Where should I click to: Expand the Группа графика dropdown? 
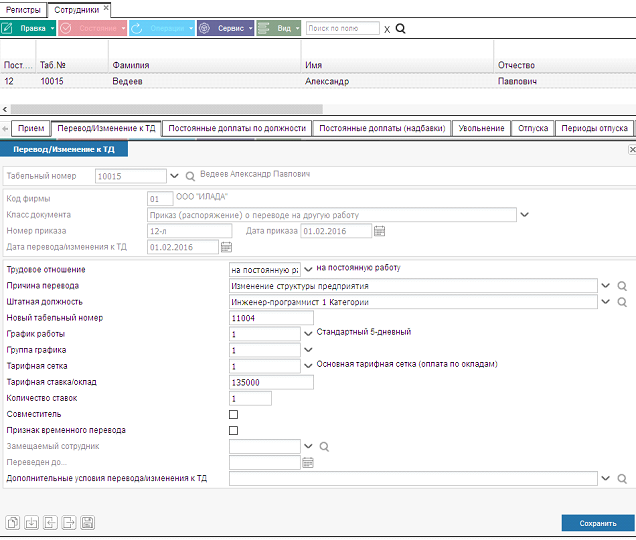point(308,350)
